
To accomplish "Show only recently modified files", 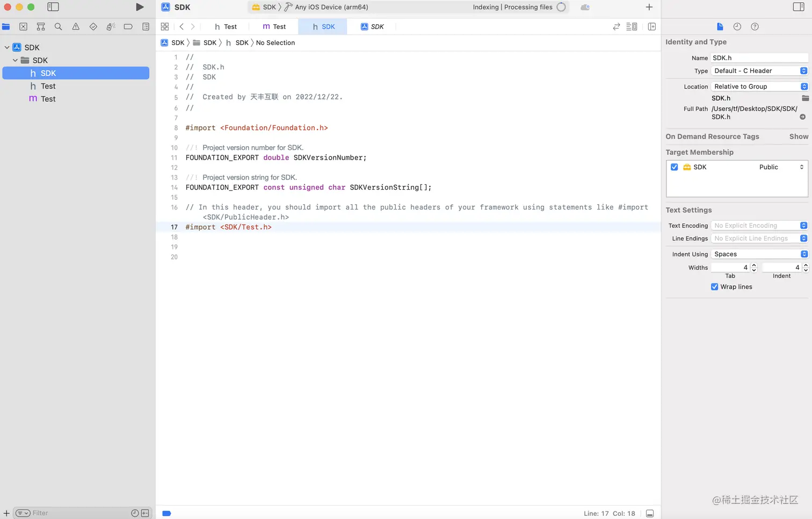I will click(x=135, y=513).
